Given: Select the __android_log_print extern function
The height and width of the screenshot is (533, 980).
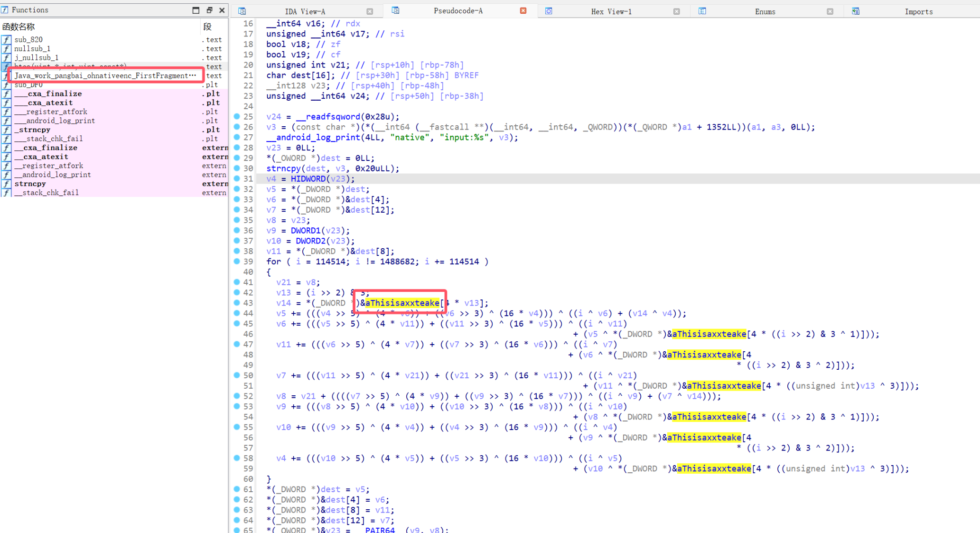Looking at the screenshot, I should click(52, 175).
